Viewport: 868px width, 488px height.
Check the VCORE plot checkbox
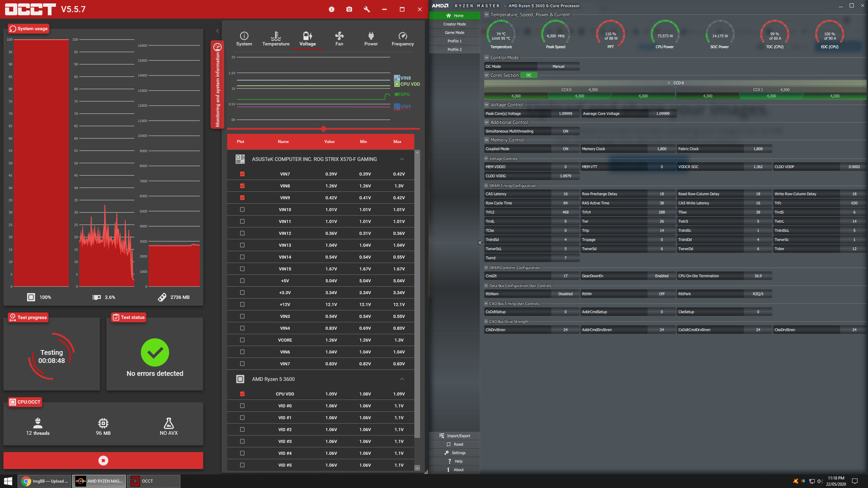coord(242,340)
